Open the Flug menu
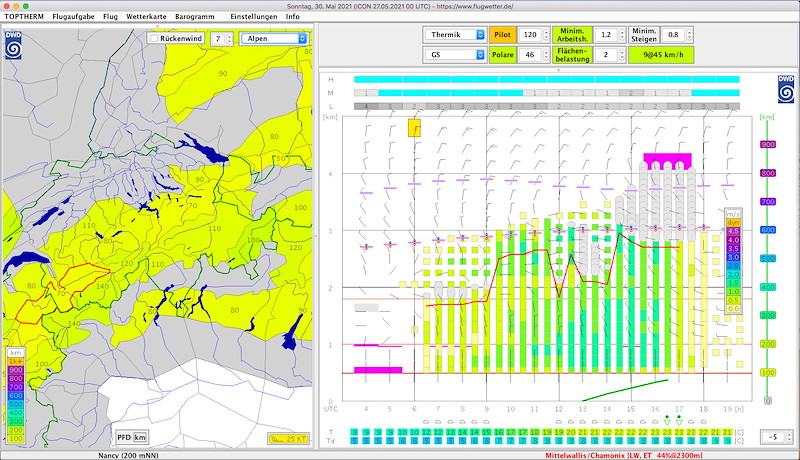Viewport: 800px width, 460px height. (110, 16)
